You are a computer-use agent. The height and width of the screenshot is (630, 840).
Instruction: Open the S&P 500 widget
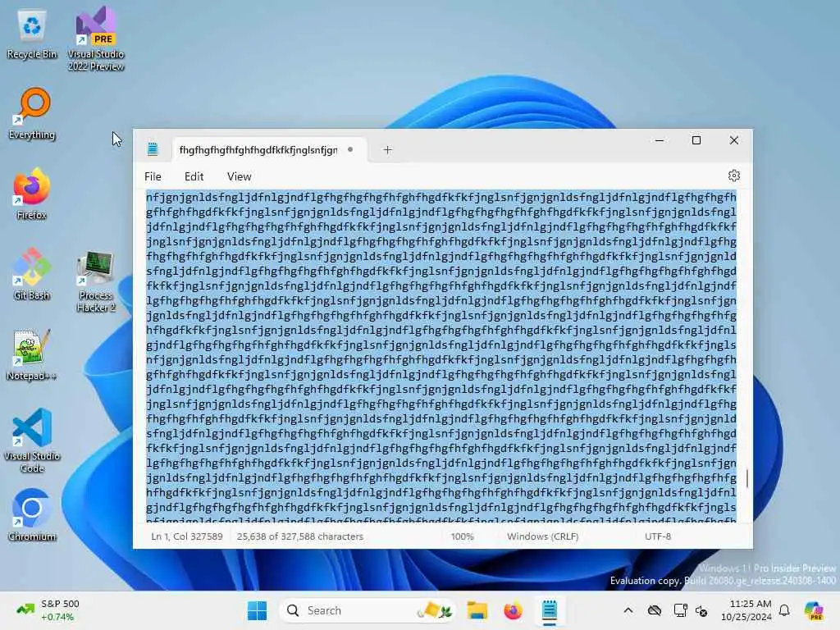47,610
